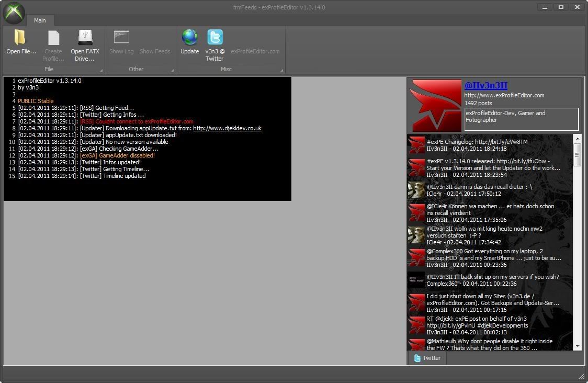
Task: Open the v3n3 @ Twitter icon
Action: pyautogui.click(x=215, y=37)
